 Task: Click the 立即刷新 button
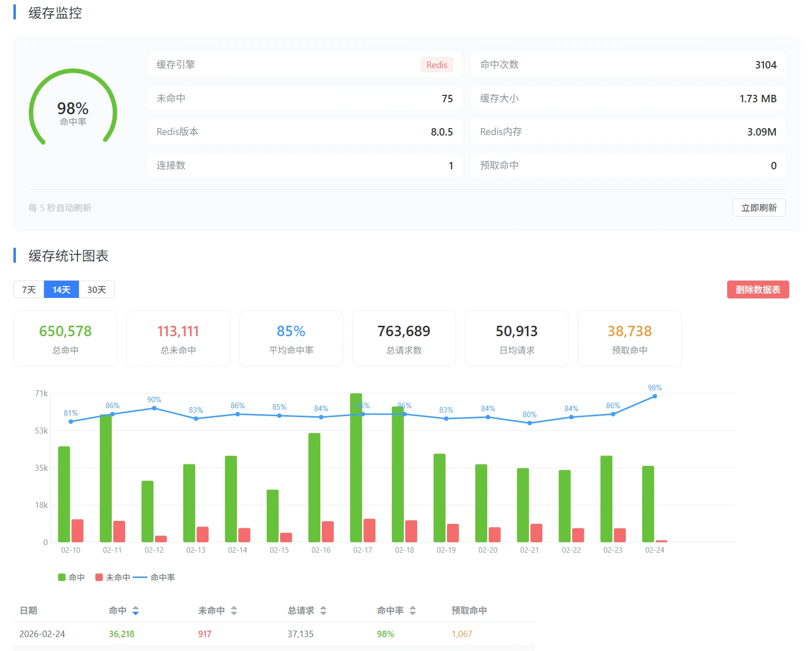coord(759,208)
